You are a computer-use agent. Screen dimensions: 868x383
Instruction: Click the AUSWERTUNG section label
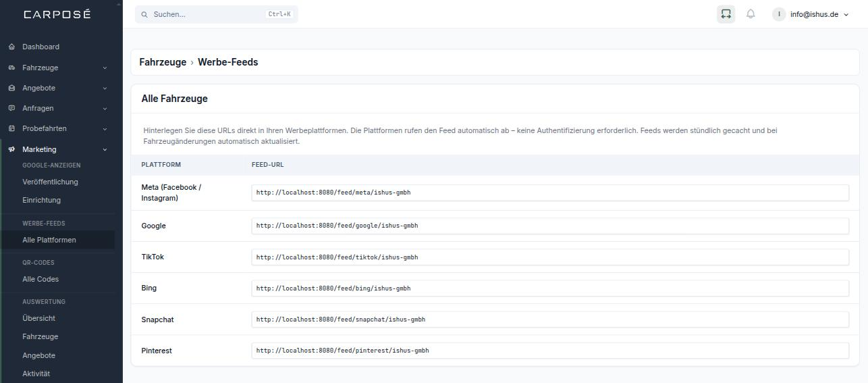coord(44,302)
